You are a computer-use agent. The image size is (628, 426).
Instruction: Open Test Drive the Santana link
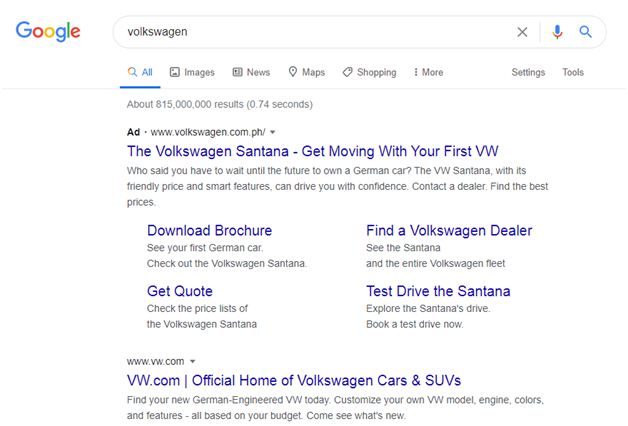[x=438, y=292]
